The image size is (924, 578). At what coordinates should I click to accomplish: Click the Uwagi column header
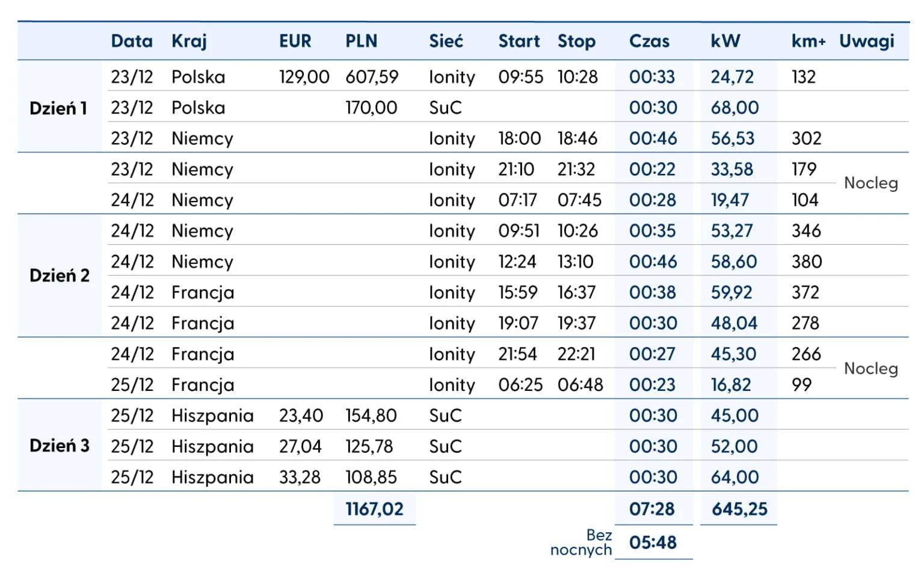tap(866, 41)
